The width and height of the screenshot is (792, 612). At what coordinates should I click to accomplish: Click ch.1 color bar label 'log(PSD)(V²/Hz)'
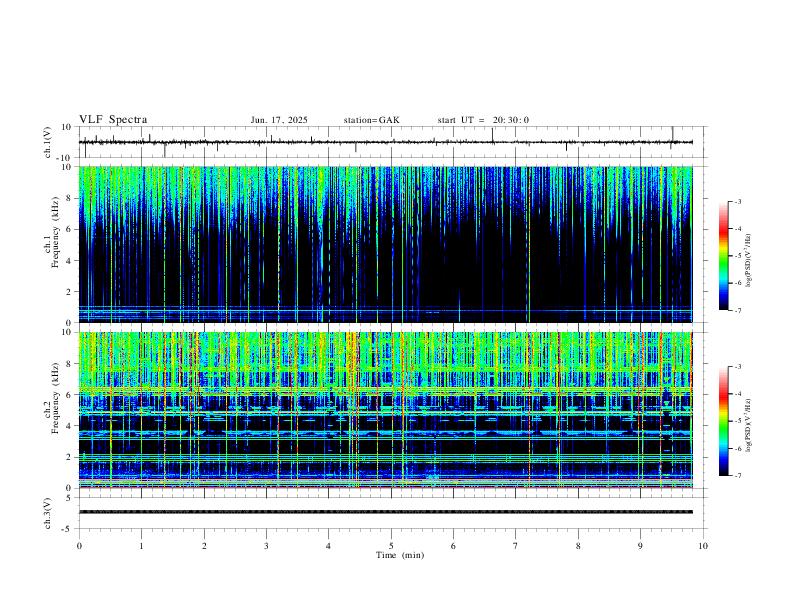749,261
